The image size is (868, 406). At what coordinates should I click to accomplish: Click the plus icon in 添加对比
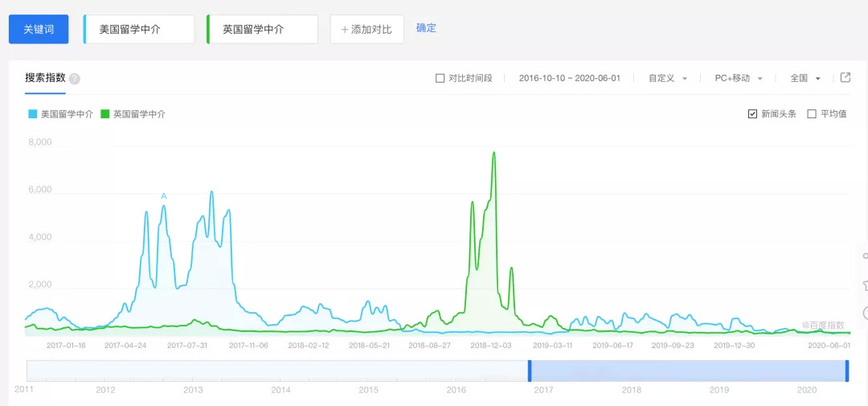tap(345, 30)
